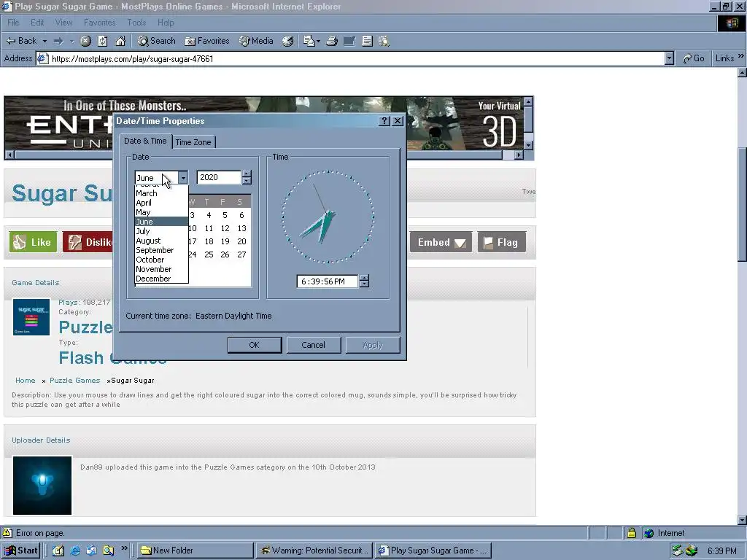Expand hidden Quick Launch items chevron

[124, 548]
